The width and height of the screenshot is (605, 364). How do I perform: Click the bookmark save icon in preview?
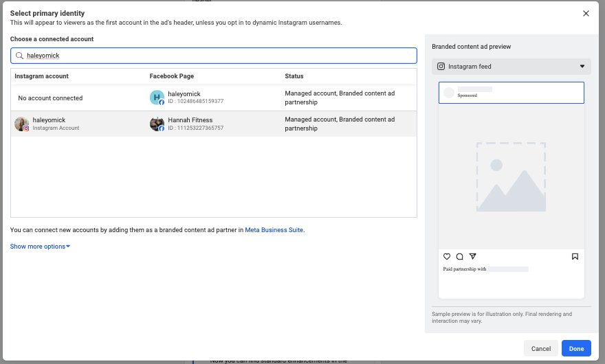point(575,257)
